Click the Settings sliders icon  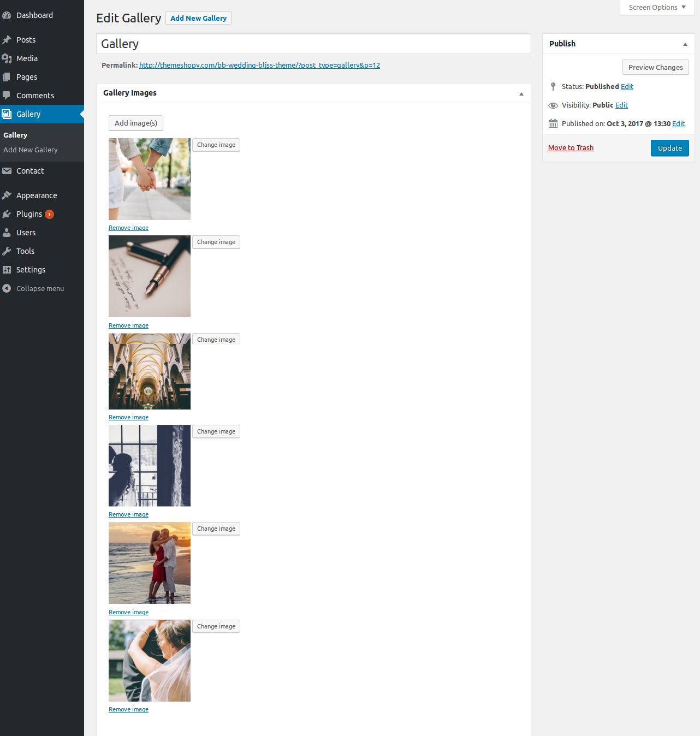(x=7, y=270)
